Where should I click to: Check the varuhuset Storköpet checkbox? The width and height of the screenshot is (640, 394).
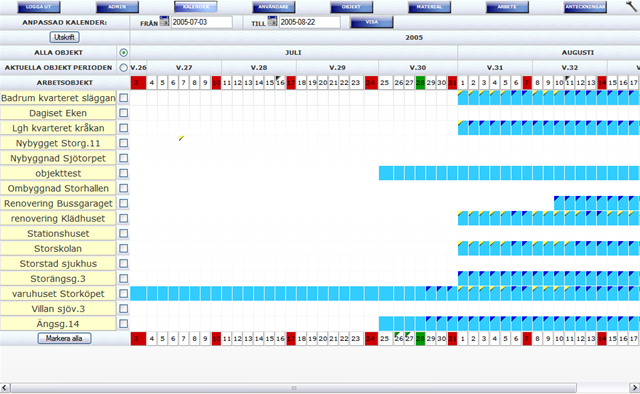point(123,294)
